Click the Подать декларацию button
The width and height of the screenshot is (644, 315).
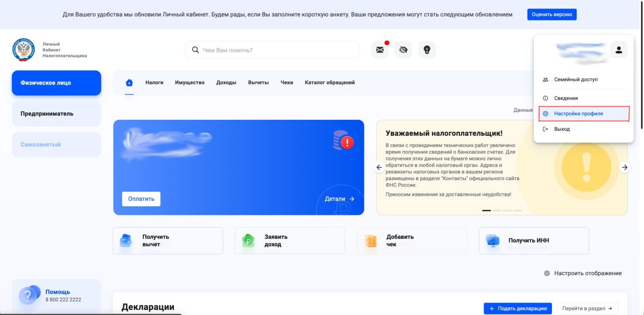pos(518,308)
